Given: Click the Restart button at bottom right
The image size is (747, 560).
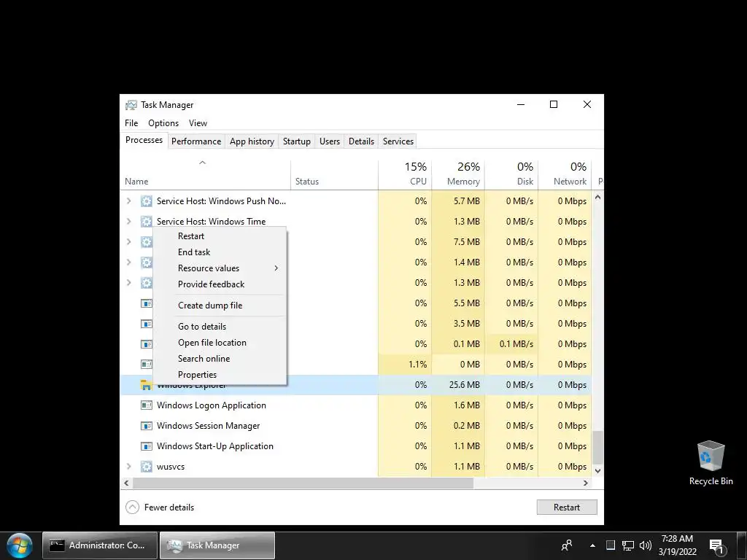Looking at the screenshot, I should pos(567,507).
